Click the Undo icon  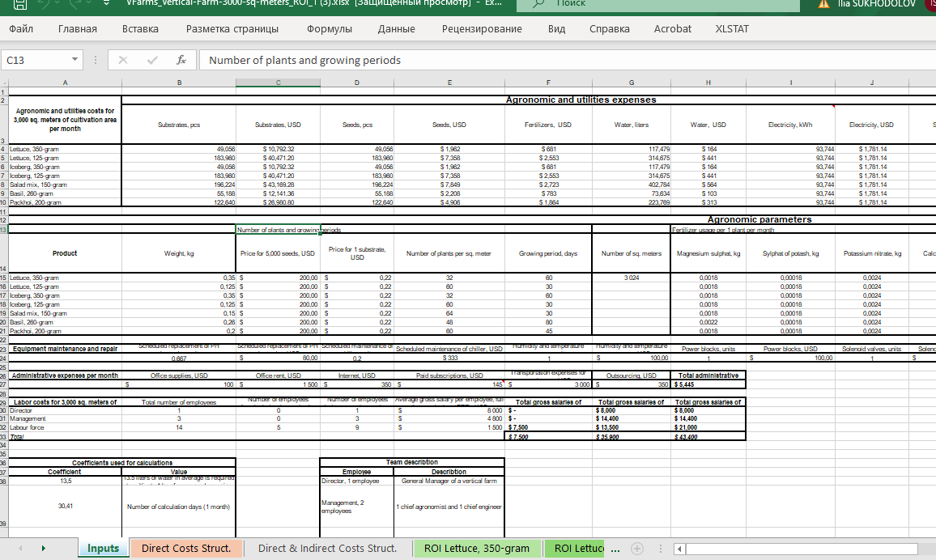point(45,5)
